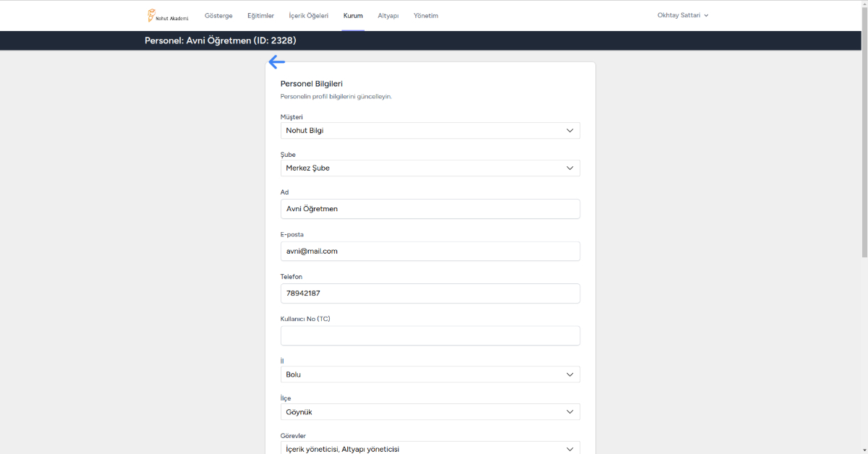Image resolution: width=868 pixels, height=454 pixels.
Task: Open the Yönetim menu
Action: pyautogui.click(x=425, y=15)
